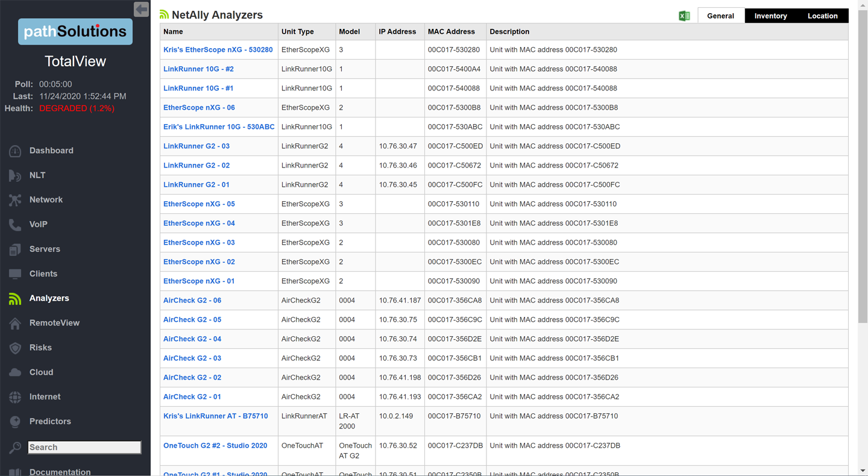Switch to the Inventory tab
Viewport: 868px width, 476px height.
770,16
